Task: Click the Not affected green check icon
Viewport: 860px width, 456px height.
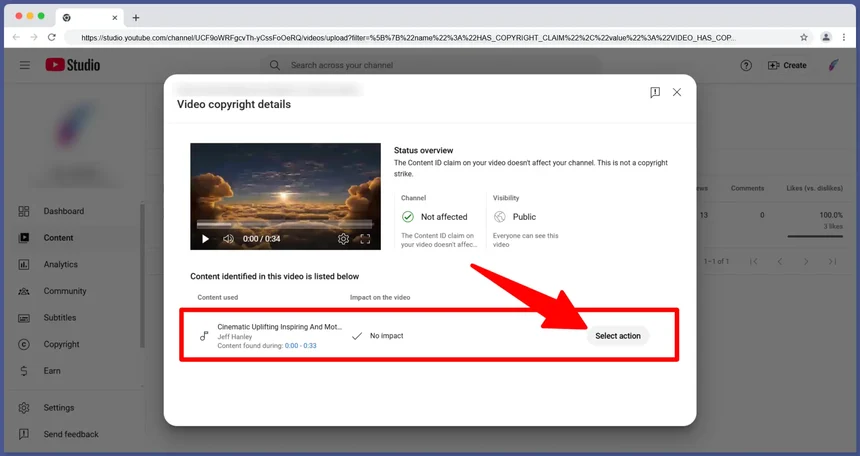Action: [x=408, y=217]
